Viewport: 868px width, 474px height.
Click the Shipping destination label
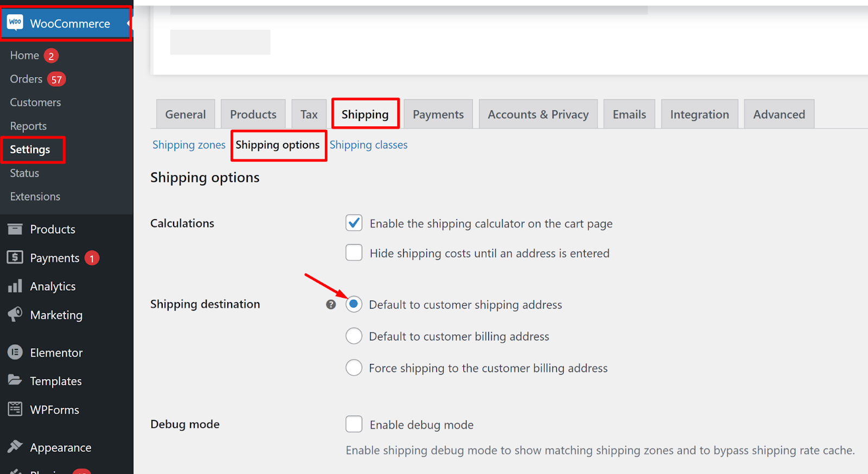(x=205, y=304)
